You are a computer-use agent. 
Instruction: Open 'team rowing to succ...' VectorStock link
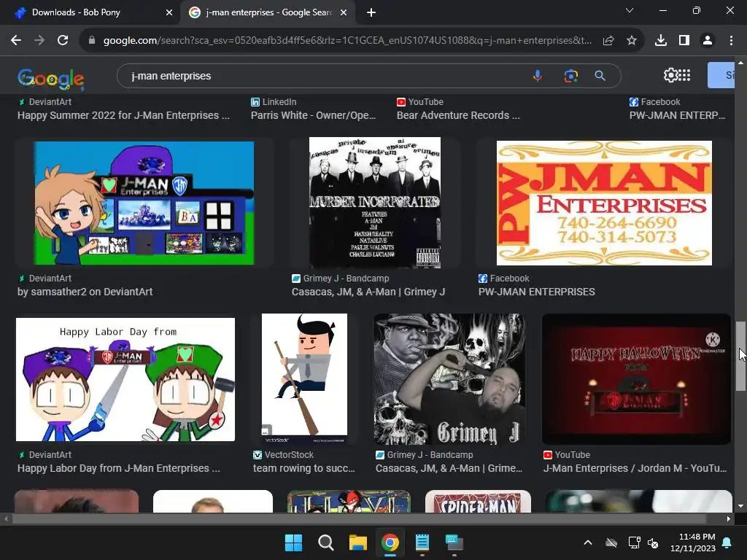tap(304, 469)
